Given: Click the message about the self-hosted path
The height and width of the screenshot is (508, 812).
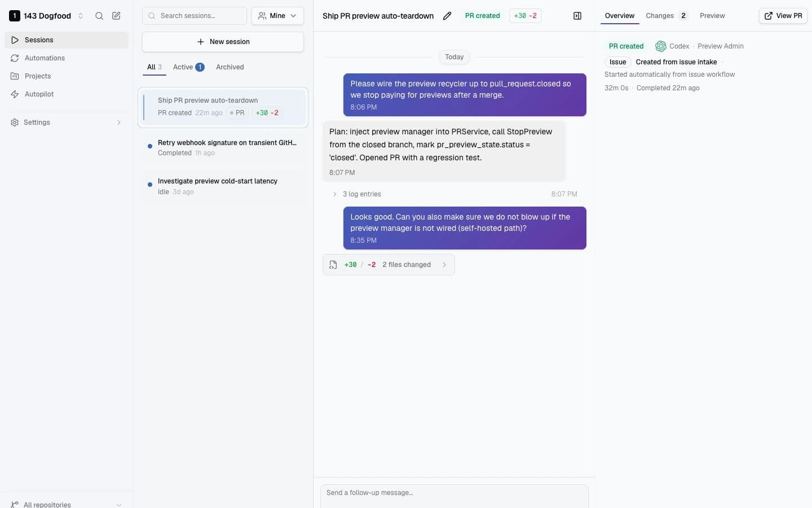Looking at the screenshot, I should 465,228.
